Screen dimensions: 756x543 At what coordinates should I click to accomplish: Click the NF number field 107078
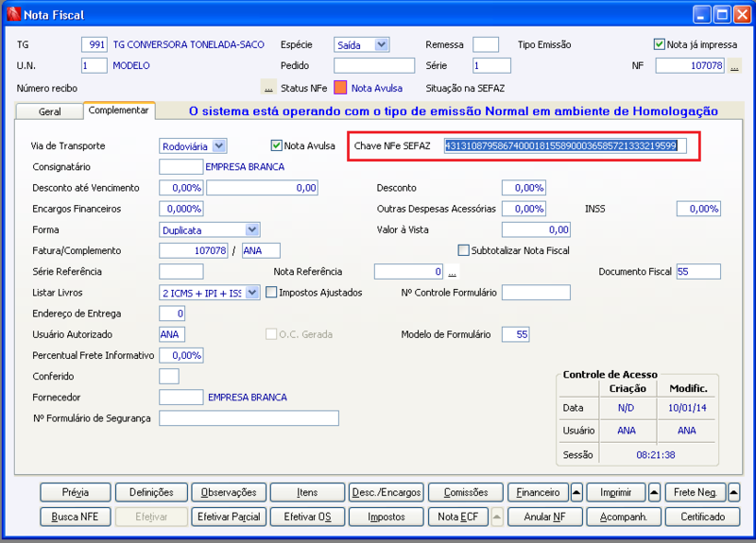tap(691, 65)
